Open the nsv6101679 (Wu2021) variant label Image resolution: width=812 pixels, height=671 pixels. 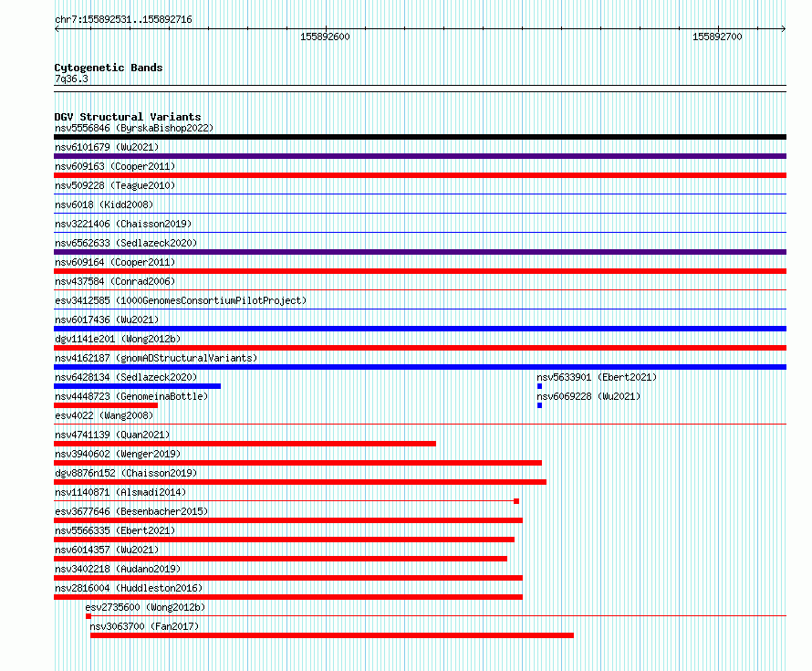(x=107, y=147)
